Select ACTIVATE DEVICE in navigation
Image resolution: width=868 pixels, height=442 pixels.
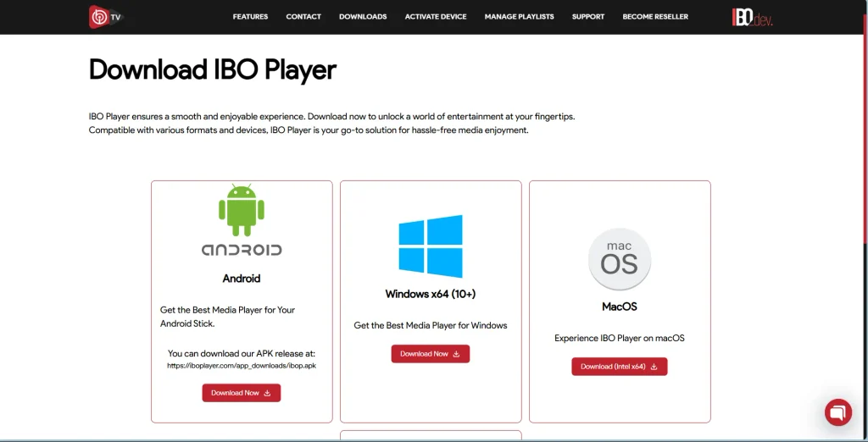(x=436, y=17)
